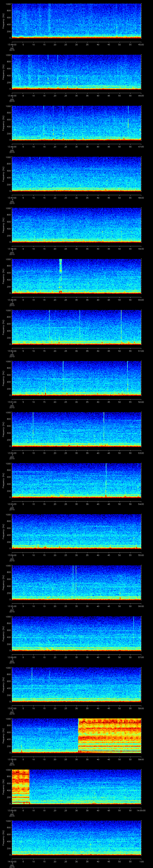Viewport: 153px width, 868px height.
Task: Click the 51:00 end time label
Action: click(x=141, y=351)
